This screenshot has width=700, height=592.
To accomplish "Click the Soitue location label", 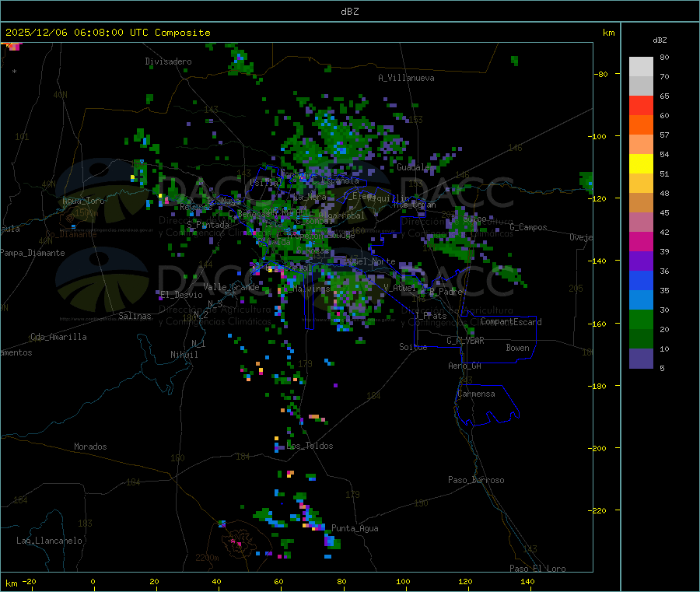I will point(413,347).
